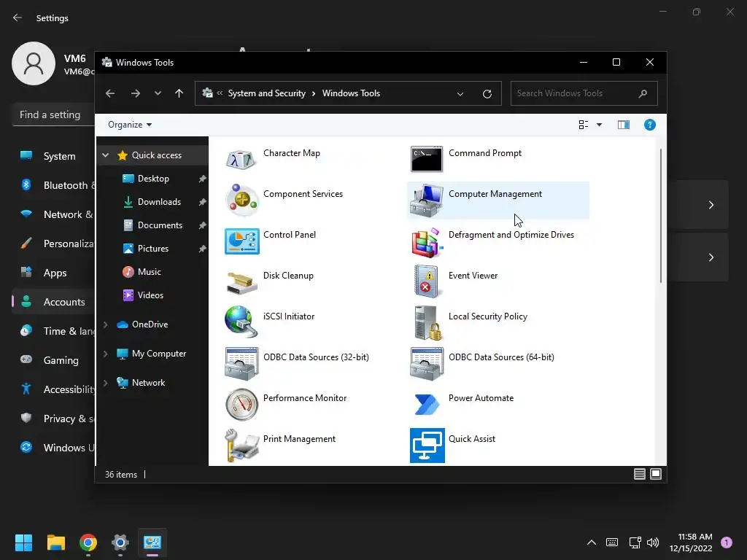Image resolution: width=747 pixels, height=560 pixels.
Task: Open Bluetooth category in Settings sidebar
Action: (53, 185)
